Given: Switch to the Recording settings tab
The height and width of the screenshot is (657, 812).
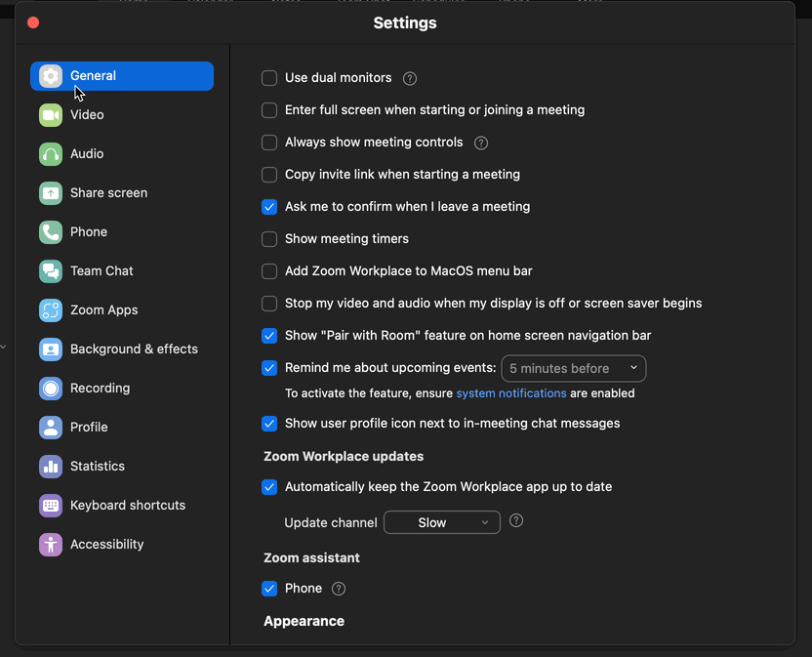Looking at the screenshot, I should point(50,388).
